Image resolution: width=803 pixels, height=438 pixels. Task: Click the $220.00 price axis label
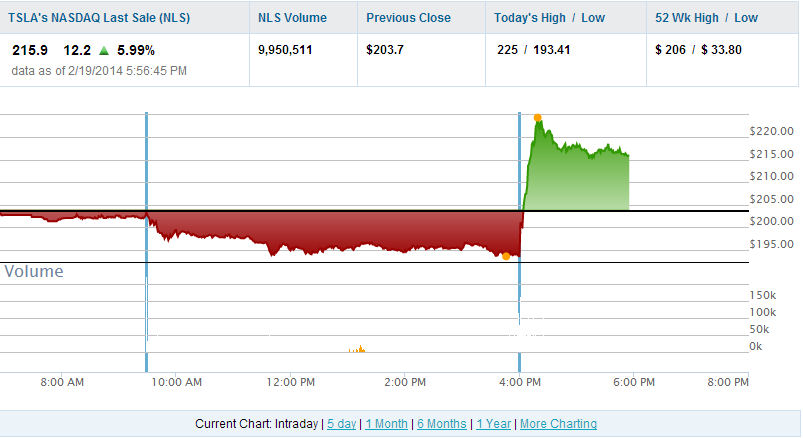771,131
